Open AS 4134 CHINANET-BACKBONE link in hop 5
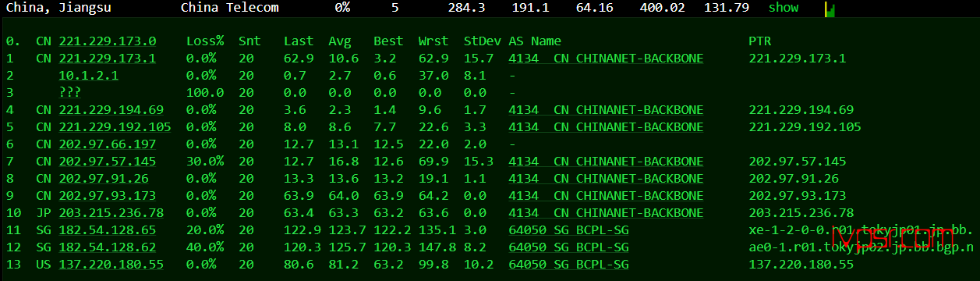 [606, 126]
